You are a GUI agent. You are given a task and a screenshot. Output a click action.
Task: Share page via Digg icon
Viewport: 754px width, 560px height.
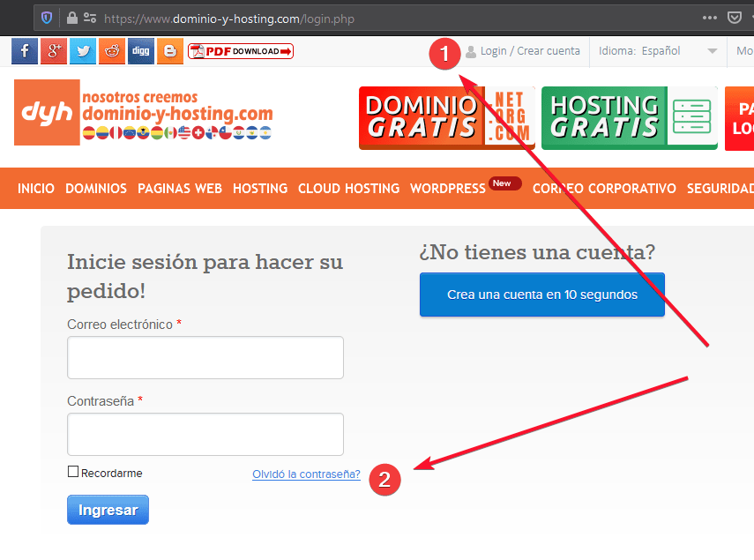[x=141, y=51]
